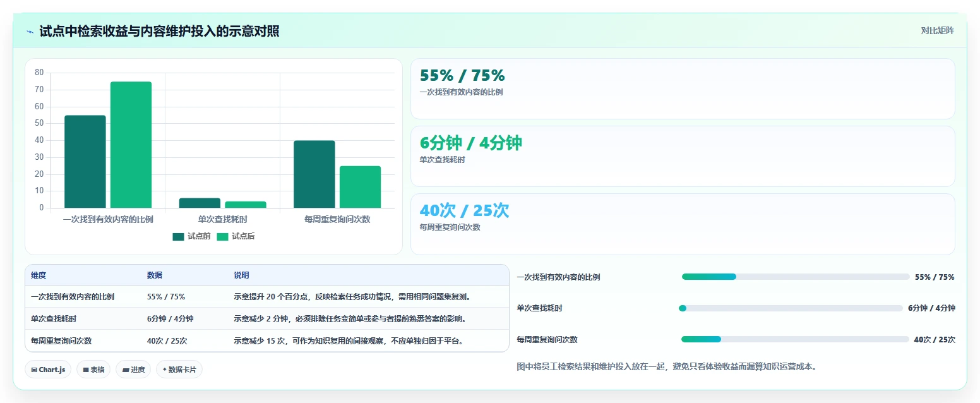Click the dark green 试点前 legend swatch

click(178, 237)
